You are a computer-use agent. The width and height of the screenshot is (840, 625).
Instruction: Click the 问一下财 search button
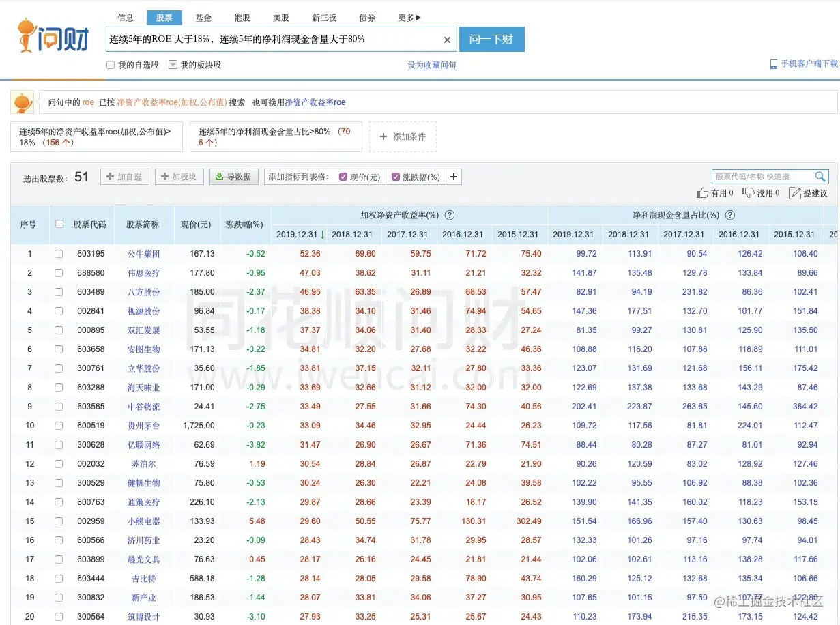(x=491, y=39)
